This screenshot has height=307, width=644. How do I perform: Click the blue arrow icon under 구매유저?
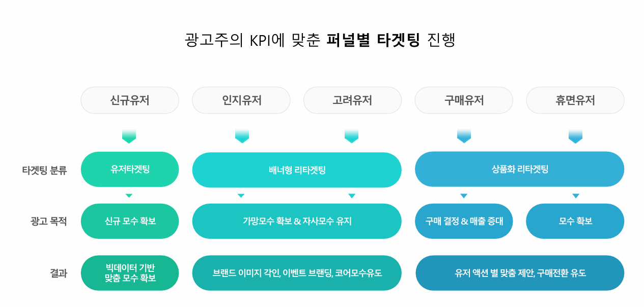point(464,136)
